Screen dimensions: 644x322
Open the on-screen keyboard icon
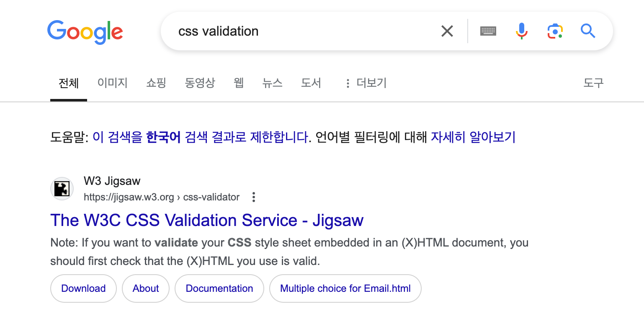[488, 31]
